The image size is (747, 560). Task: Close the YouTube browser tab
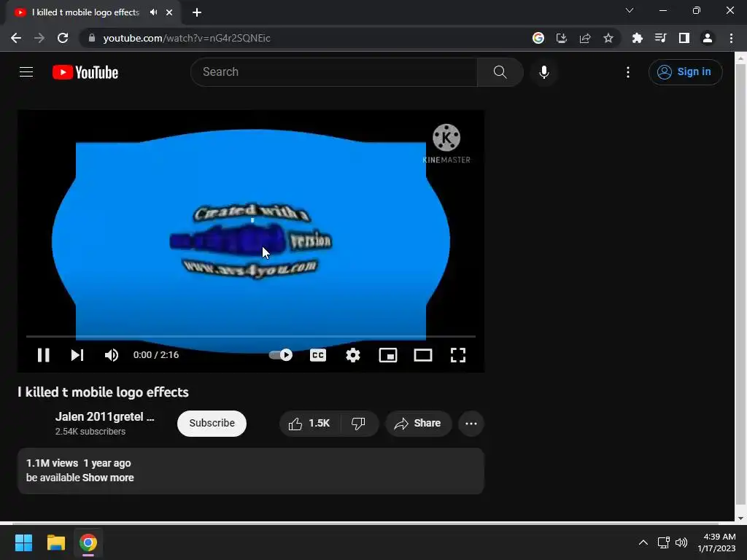point(169,12)
